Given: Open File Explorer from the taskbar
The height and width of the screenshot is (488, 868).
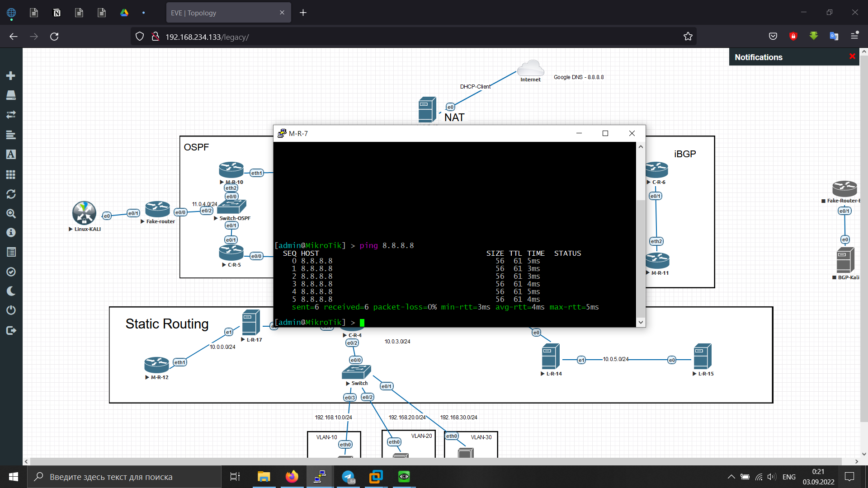Looking at the screenshot, I should (264, 477).
